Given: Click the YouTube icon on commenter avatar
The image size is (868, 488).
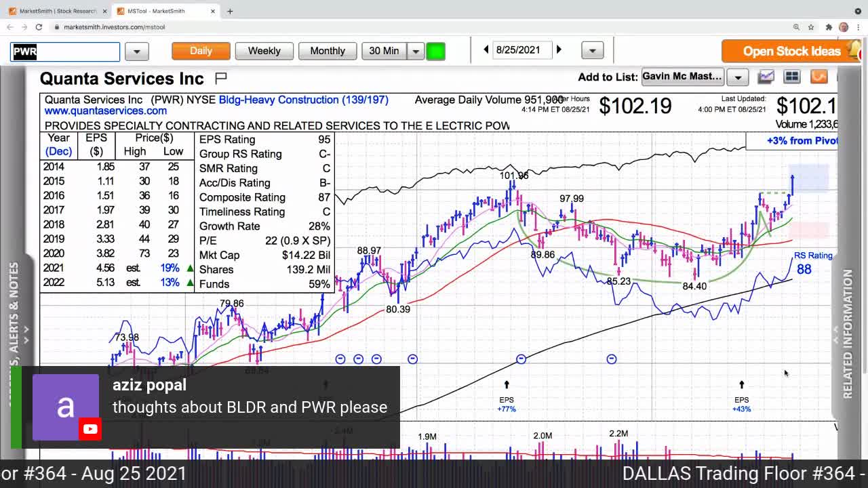Looking at the screenshot, I should tap(90, 429).
